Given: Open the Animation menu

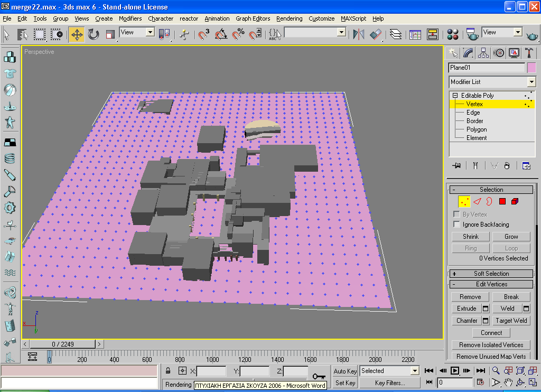Looking at the screenshot, I should [217, 18].
